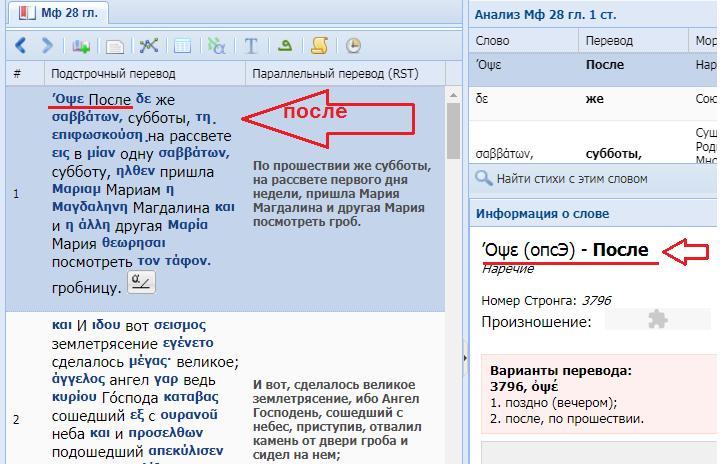Screen dimensions: 724x471
Task: Click the Подстрочный перевод column header
Action: click(x=112, y=74)
